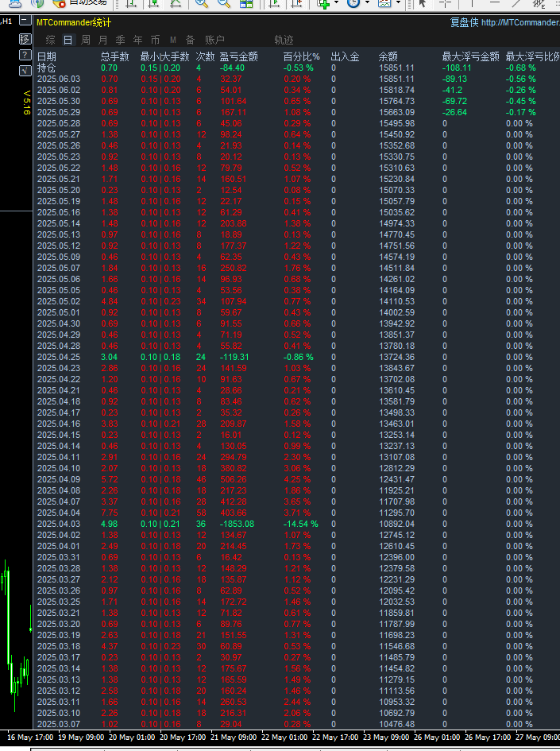
Task: Click the zoom out magnifier toolbar icon
Action: click(x=223, y=3)
